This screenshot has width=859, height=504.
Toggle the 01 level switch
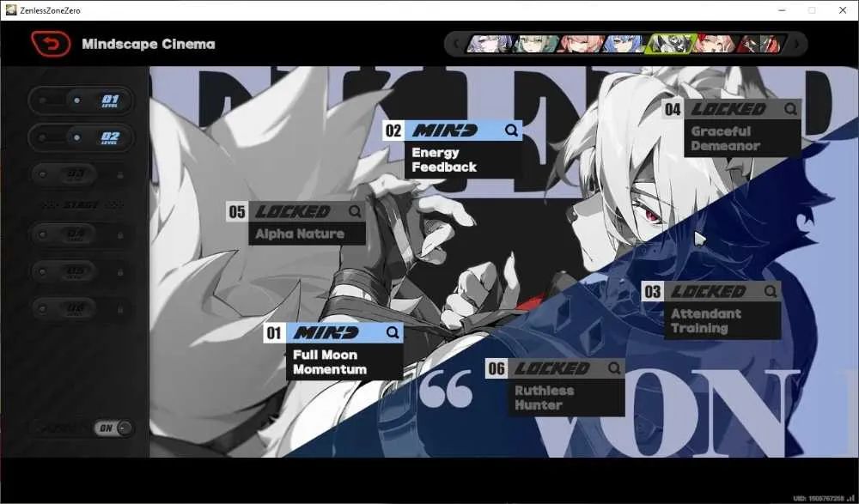click(x=81, y=100)
